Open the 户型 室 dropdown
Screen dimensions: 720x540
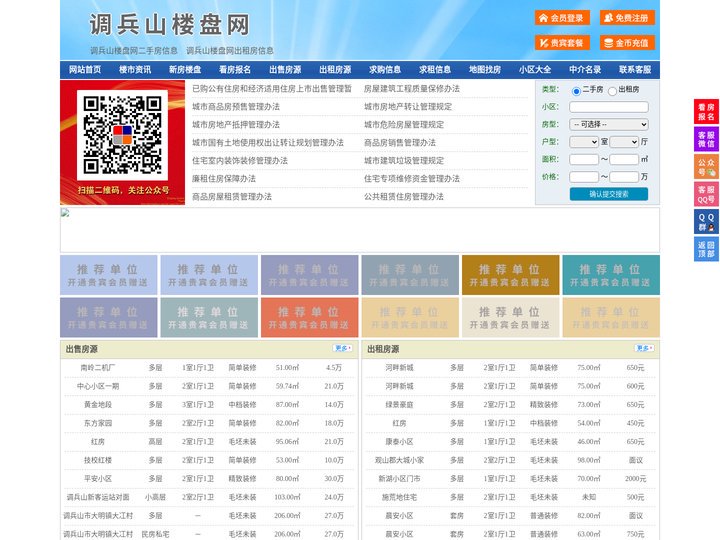584,142
